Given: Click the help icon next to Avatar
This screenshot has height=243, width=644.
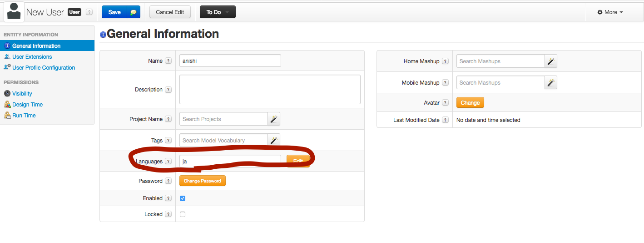Looking at the screenshot, I should click(445, 103).
